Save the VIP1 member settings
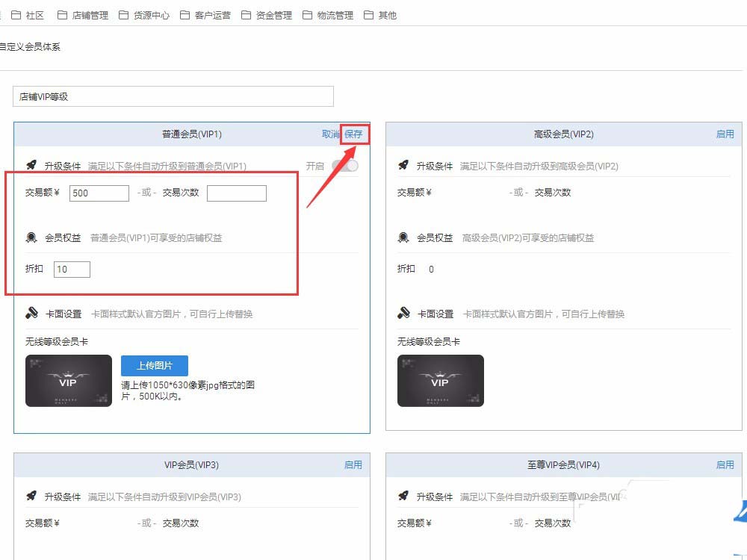The height and width of the screenshot is (560, 747). 353,134
